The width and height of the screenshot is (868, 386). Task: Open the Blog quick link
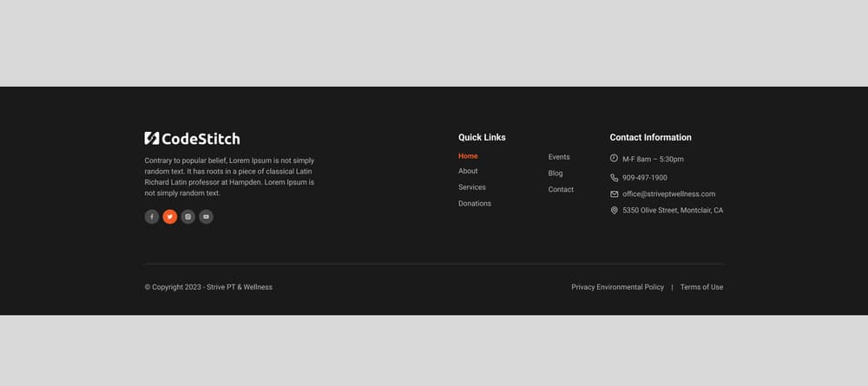(556, 173)
